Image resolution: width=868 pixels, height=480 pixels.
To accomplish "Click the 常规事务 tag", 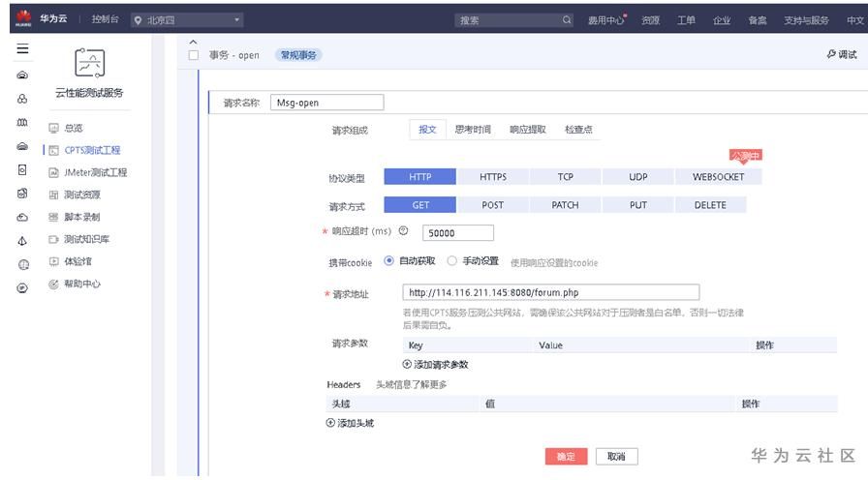I will (x=298, y=55).
